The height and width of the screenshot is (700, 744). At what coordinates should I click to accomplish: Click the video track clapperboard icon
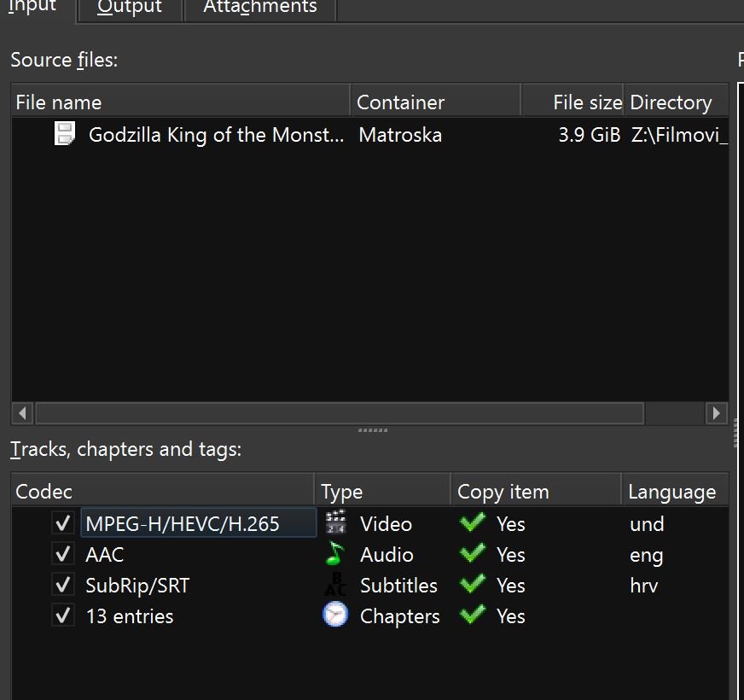335,522
